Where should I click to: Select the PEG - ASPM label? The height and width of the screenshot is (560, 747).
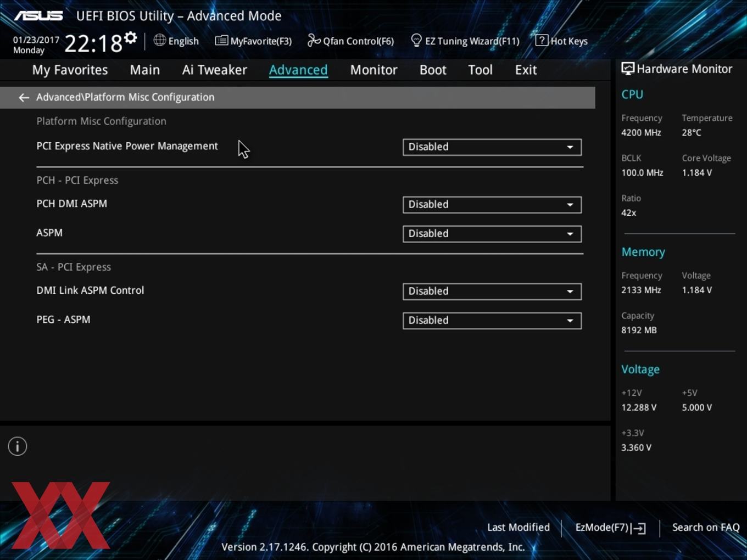pos(63,320)
